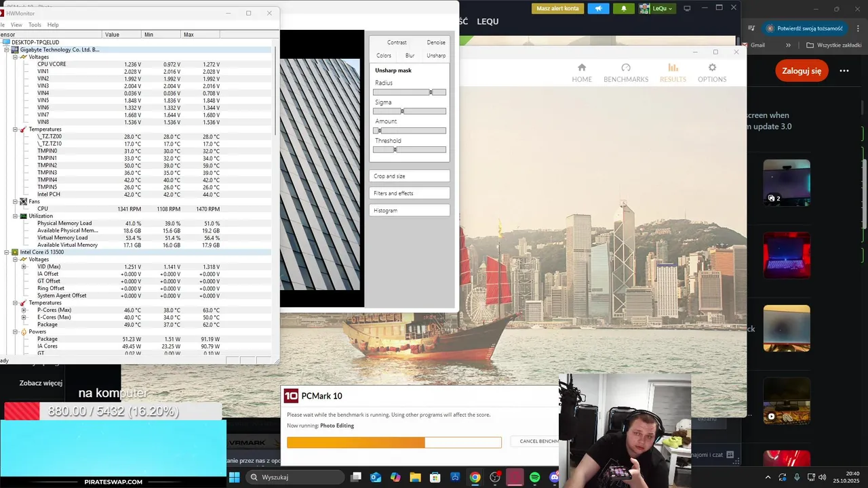Select the Blur tab

410,56
